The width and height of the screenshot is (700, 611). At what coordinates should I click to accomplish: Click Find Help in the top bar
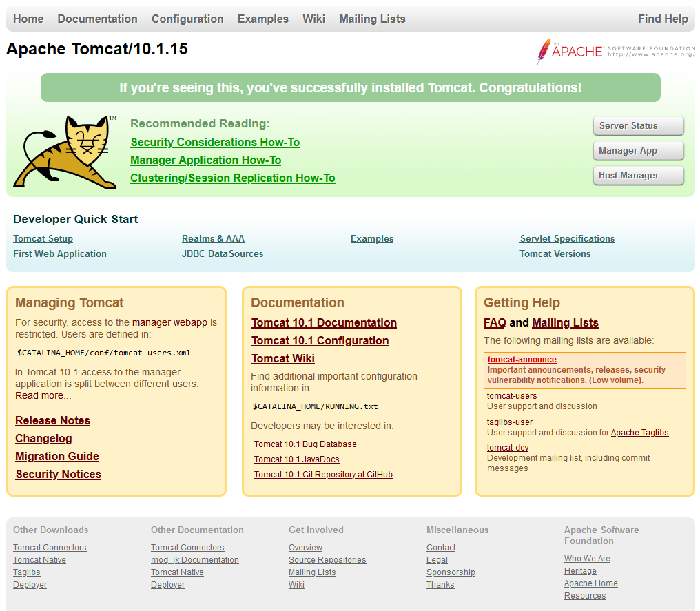(663, 19)
